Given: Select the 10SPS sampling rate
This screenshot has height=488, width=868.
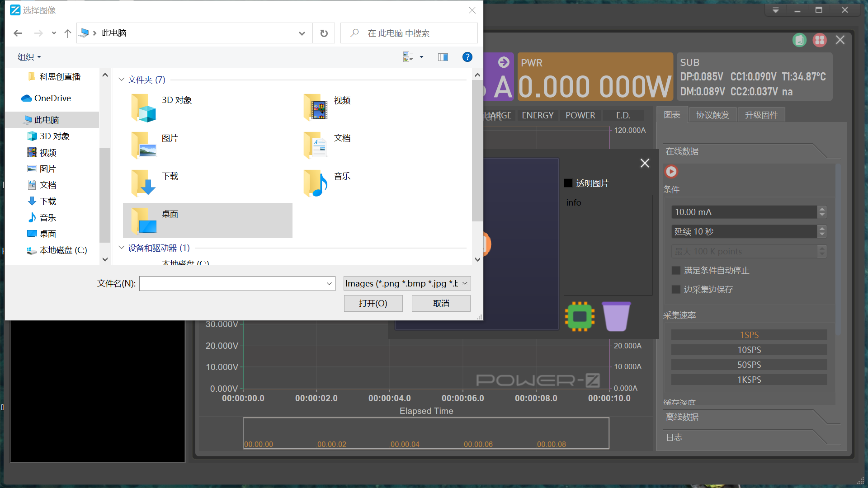Looking at the screenshot, I should 749,350.
